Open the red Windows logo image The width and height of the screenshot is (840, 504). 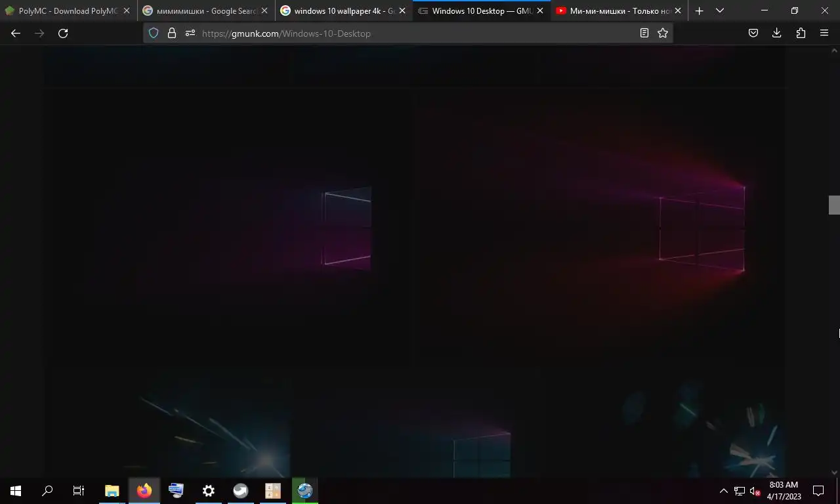[x=601, y=229]
